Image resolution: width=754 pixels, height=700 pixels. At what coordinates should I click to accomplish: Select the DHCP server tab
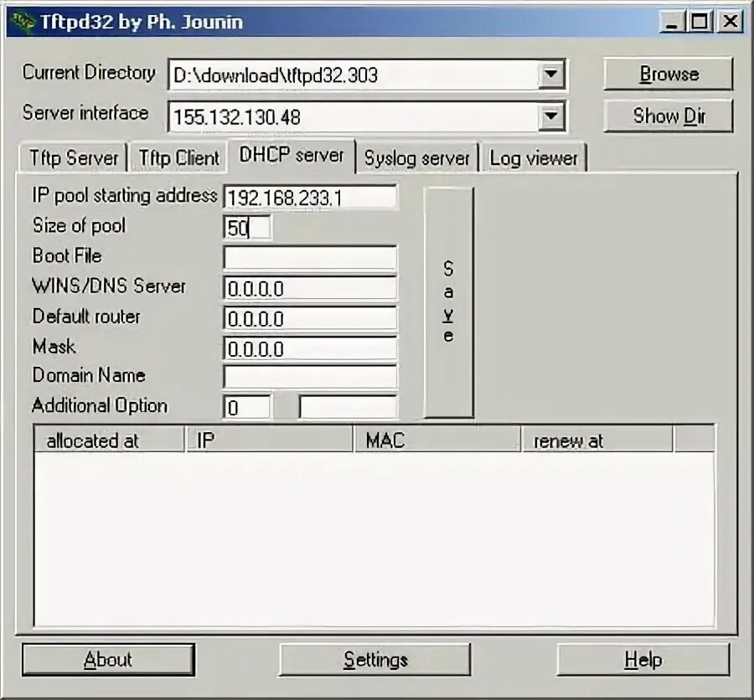pos(292,155)
